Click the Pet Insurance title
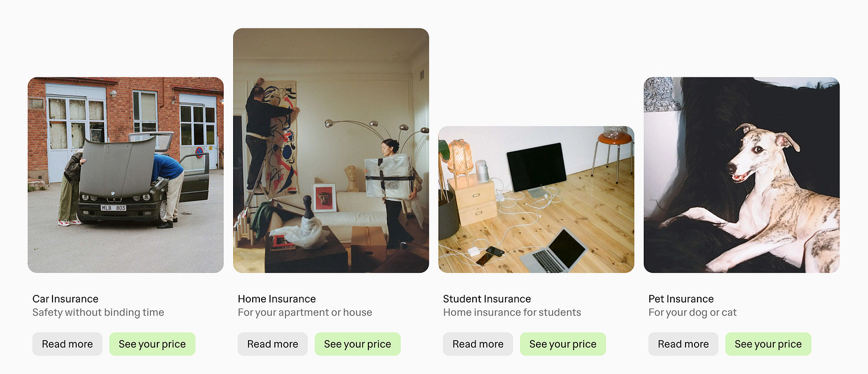868x374 pixels. [681, 299]
